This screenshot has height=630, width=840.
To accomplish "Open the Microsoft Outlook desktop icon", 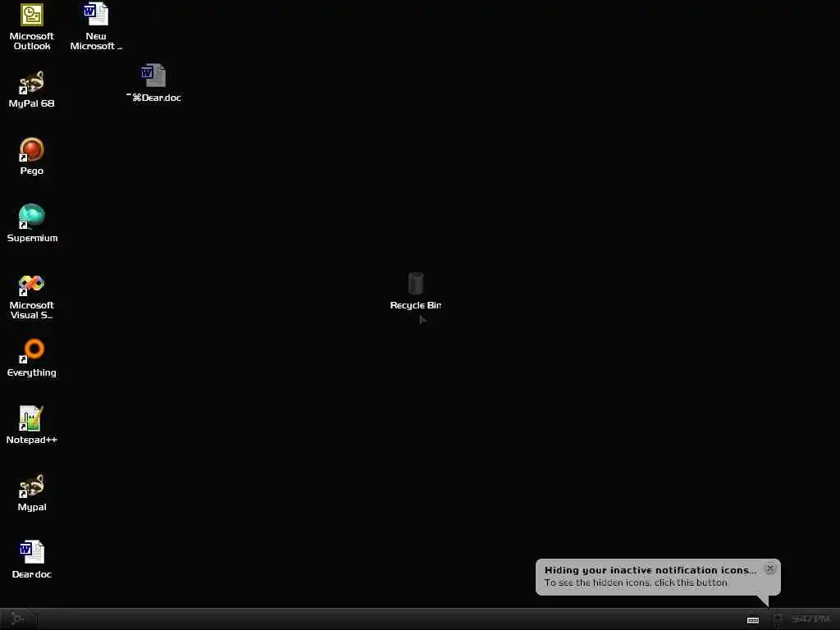I will click(32, 27).
